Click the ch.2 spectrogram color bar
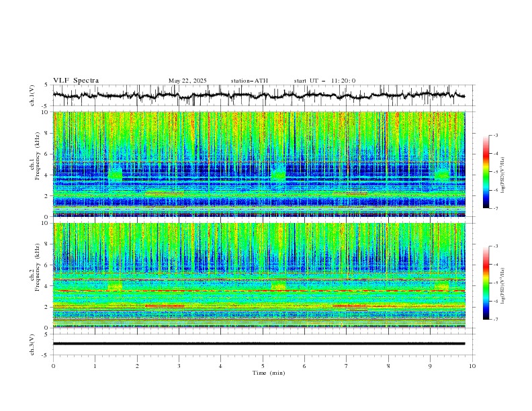The image size is (532, 411). (486, 283)
